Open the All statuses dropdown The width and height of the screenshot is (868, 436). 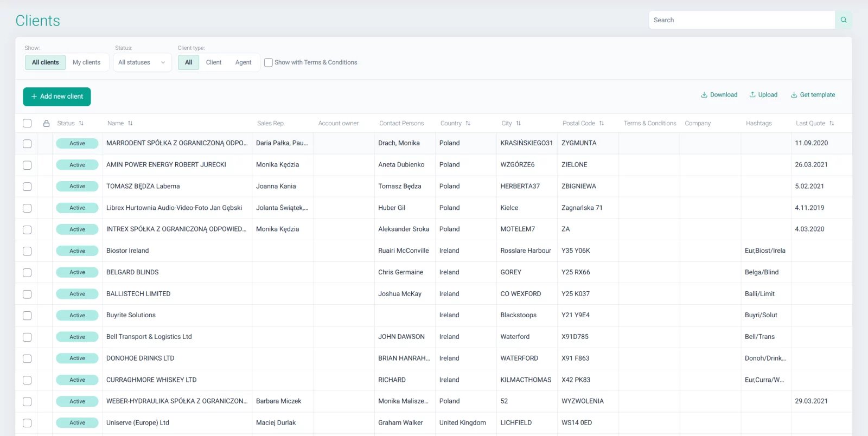[142, 62]
